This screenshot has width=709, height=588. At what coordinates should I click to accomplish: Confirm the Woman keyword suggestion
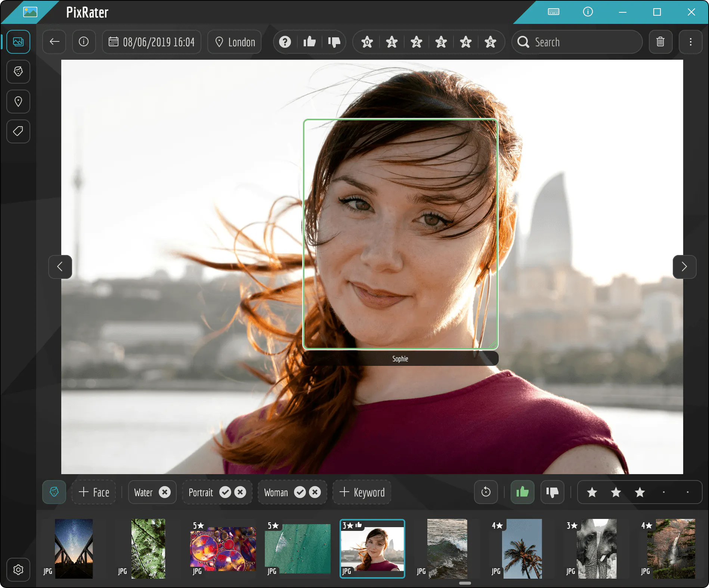(x=300, y=492)
